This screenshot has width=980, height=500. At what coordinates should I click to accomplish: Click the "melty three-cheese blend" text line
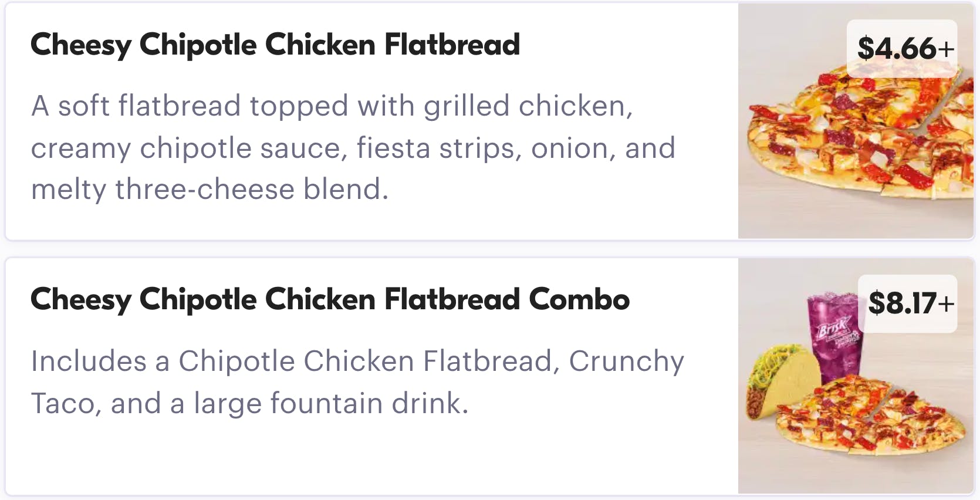[209, 190]
